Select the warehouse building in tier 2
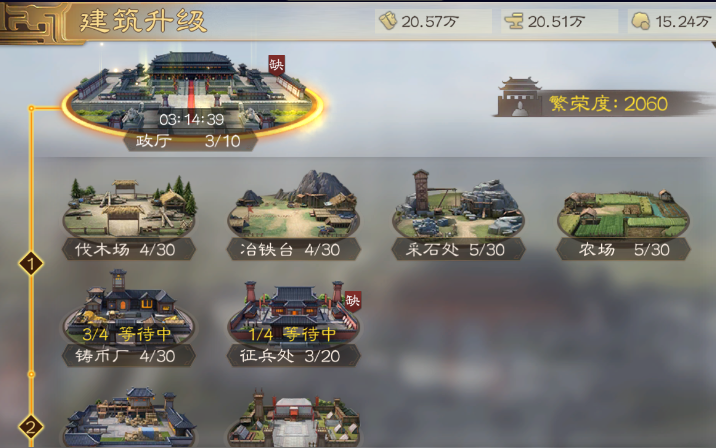 click(x=129, y=418)
